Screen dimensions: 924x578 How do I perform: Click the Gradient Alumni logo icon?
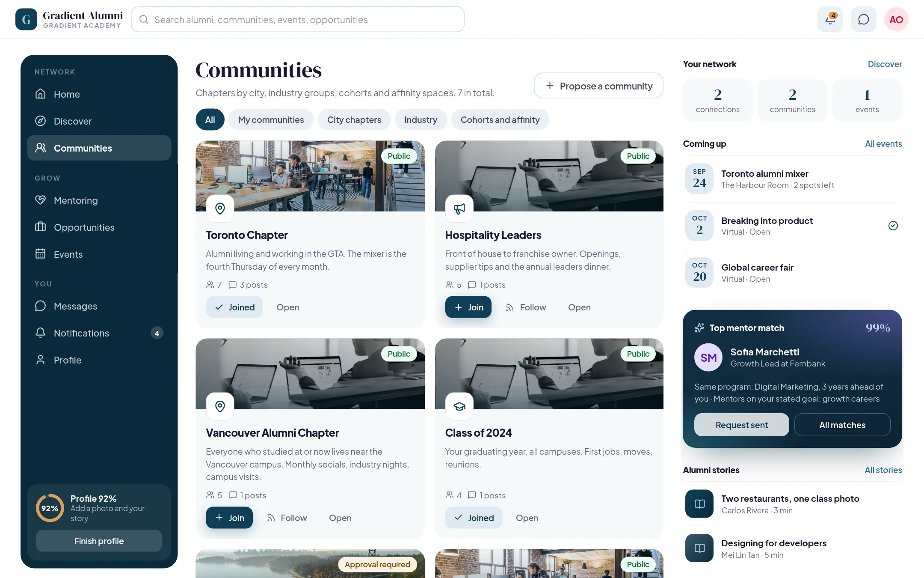pyautogui.click(x=26, y=19)
